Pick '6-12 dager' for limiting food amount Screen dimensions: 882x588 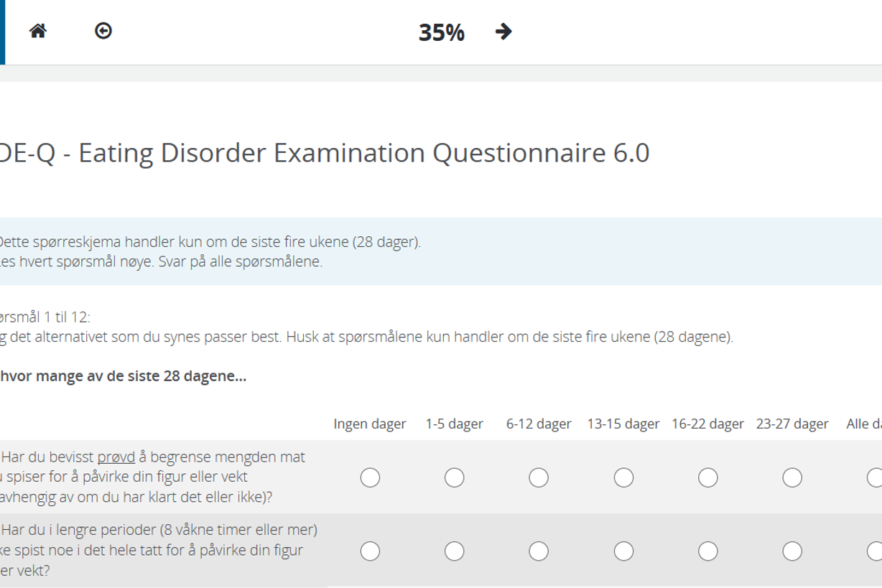point(539,477)
